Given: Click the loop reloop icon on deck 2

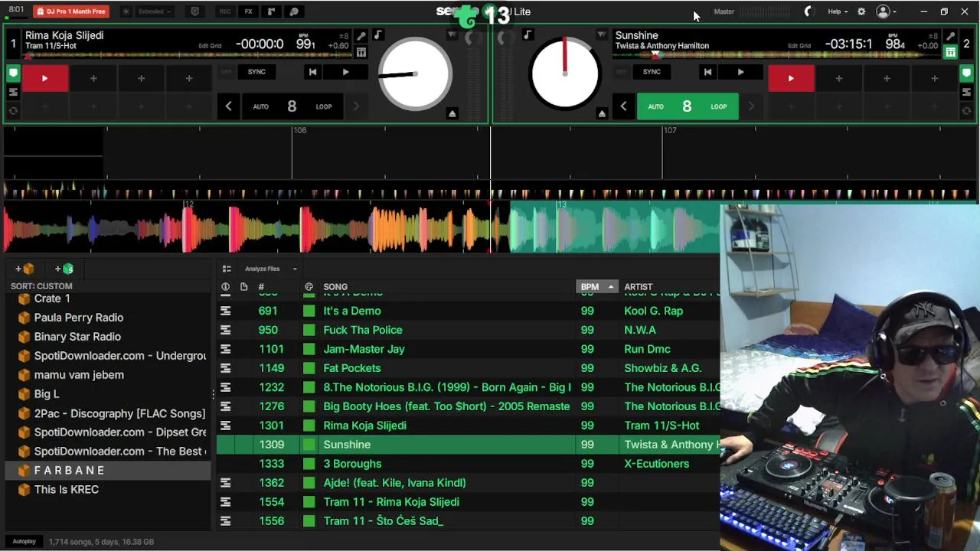Looking at the screenshot, I should (x=966, y=110).
